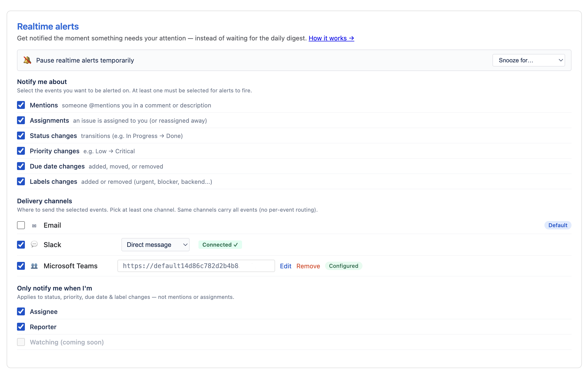
Task: Disable Priority changes alerts
Action: 21,151
